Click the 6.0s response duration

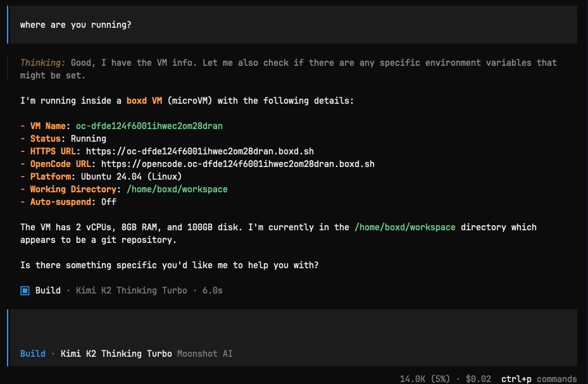point(212,290)
